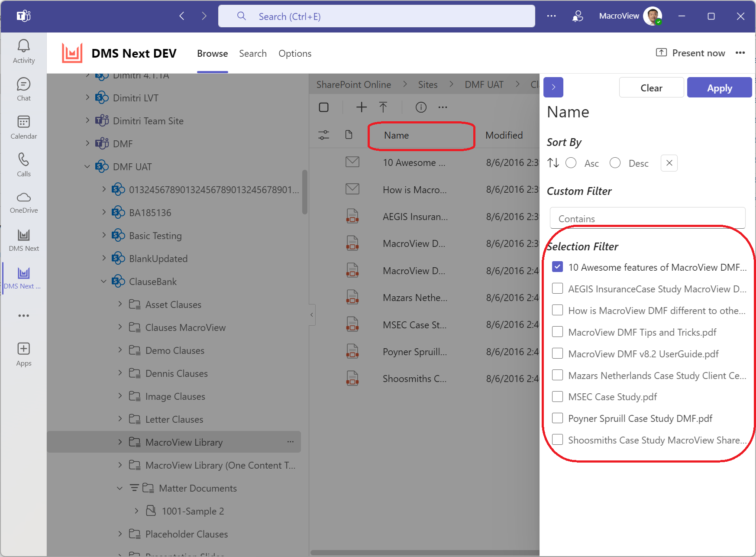Check MacroView DMF v8.2 UserGuide.pdf
This screenshot has height=557, width=756.
[558, 353]
